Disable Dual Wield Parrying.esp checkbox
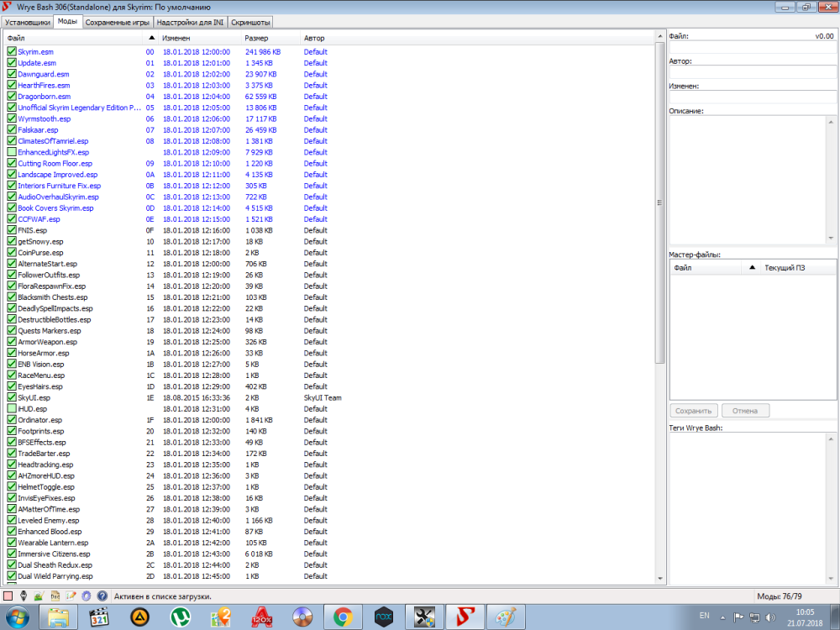 click(12, 576)
